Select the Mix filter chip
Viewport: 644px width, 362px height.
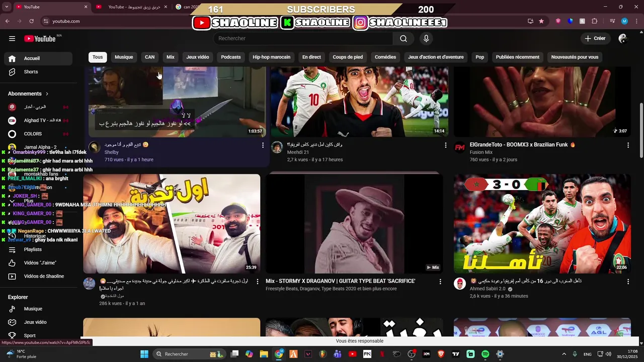[171, 57]
